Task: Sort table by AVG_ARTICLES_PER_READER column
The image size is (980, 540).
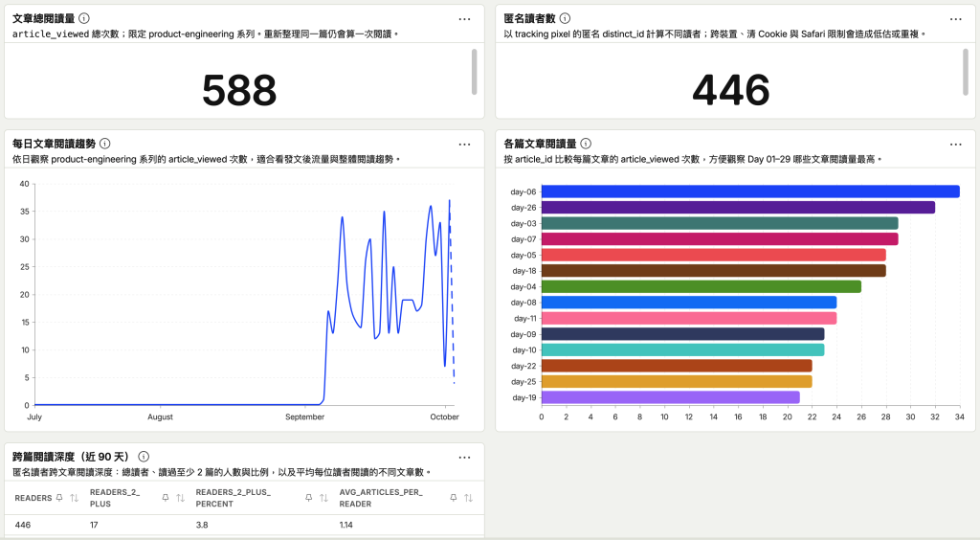Action: (469, 498)
